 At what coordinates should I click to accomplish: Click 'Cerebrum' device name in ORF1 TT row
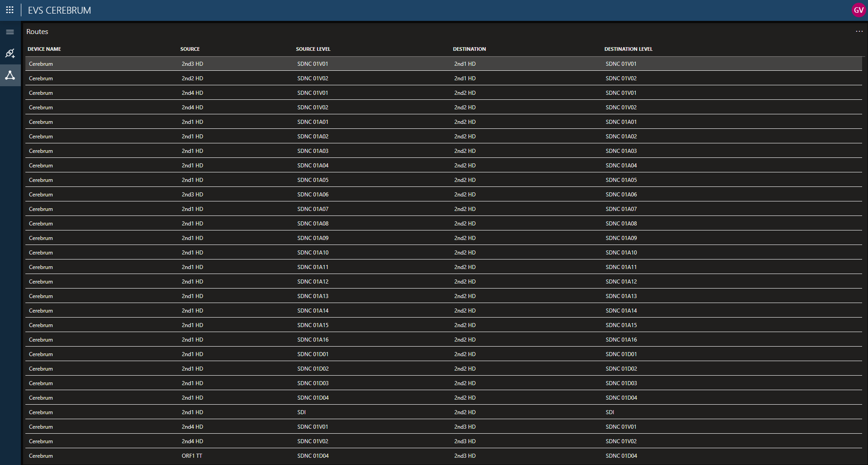41,456
